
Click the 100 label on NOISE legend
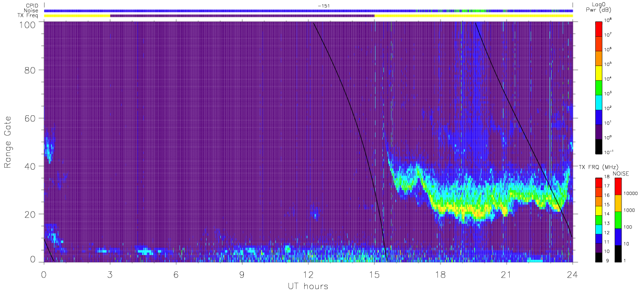click(628, 227)
